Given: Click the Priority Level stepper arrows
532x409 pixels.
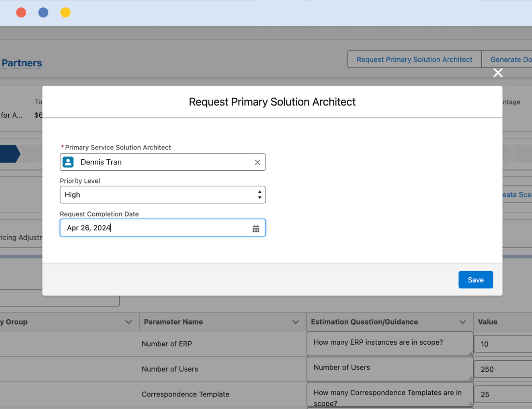Looking at the screenshot, I should pyautogui.click(x=260, y=194).
